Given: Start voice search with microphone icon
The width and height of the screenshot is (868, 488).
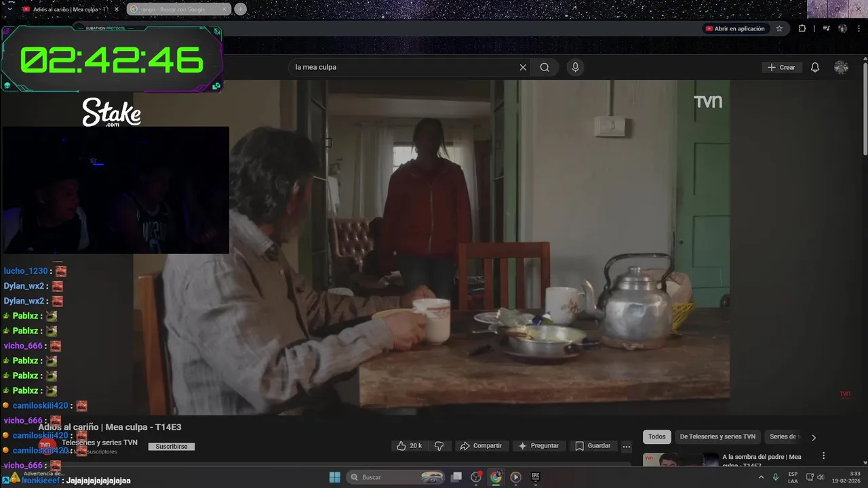Looking at the screenshot, I should [575, 67].
